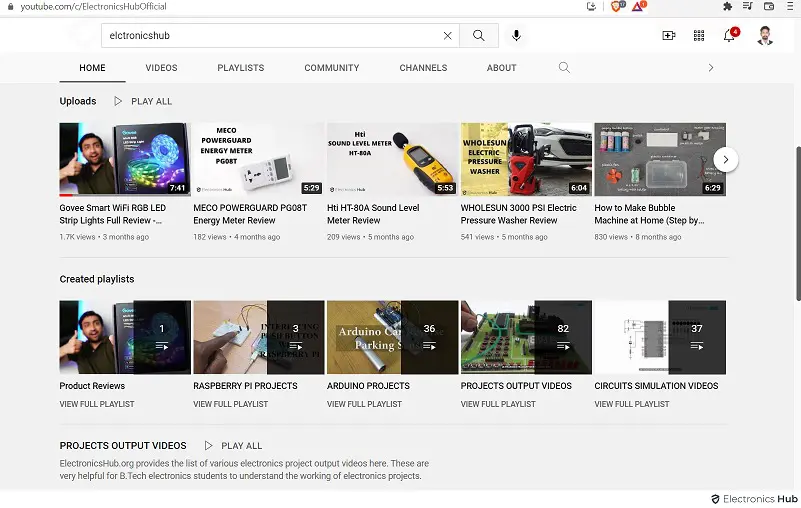Screen dimensions: 801x508
Task: Click PLAY ALL next to PROJECTS OUTPUT VIDEOS
Action: 233,446
